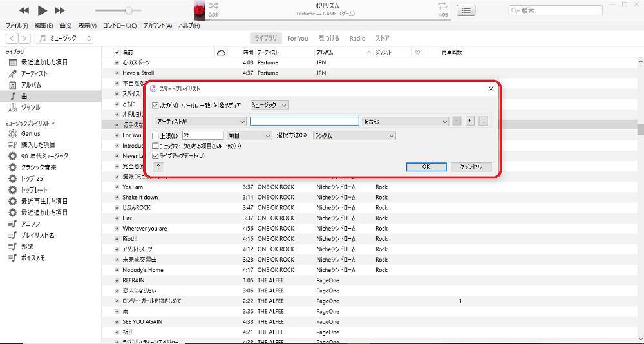The image size is (644, 344).
Task: Toggle the repeat icon
Action: [442, 6]
